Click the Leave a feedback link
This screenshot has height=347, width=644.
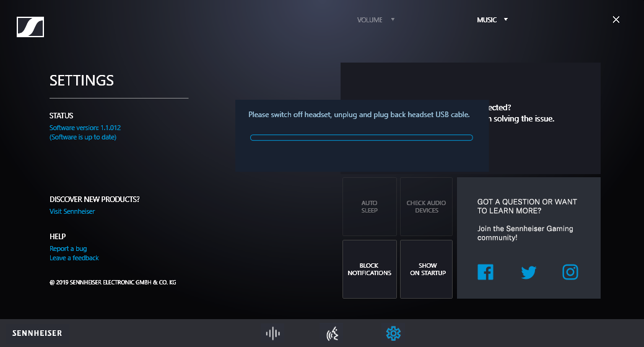(x=74, y=258)
